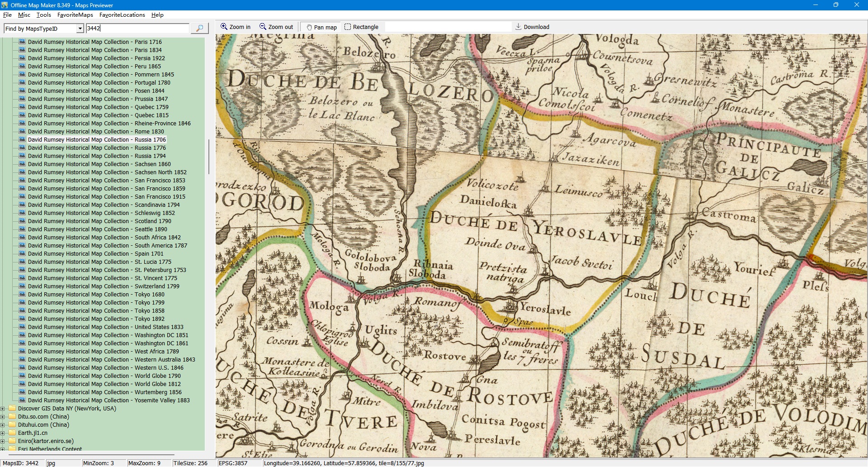Click the search field containing 3442
This screenshot has height=467, width=868.
(137, 29)
